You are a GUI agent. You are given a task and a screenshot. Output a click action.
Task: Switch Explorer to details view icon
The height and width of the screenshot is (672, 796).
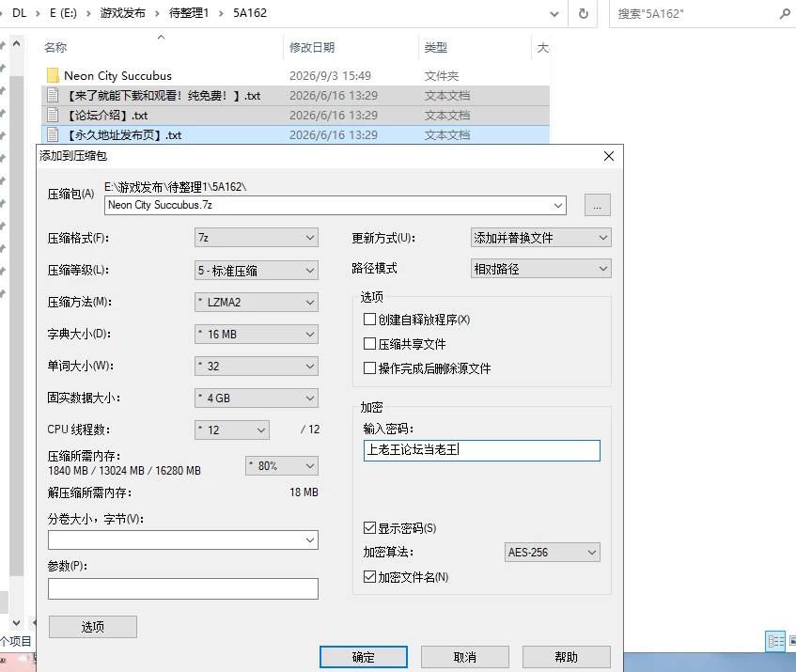click(775, 641)
